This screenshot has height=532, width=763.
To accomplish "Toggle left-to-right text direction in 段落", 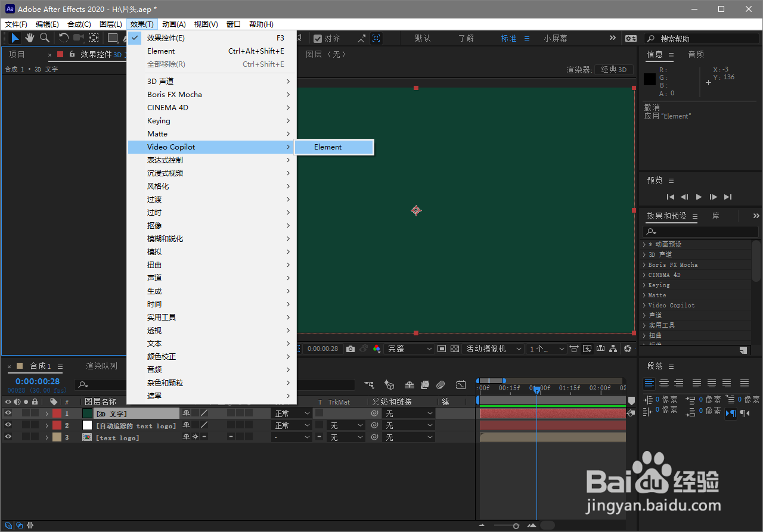I will pyautogui.click(x=730, y=413).
